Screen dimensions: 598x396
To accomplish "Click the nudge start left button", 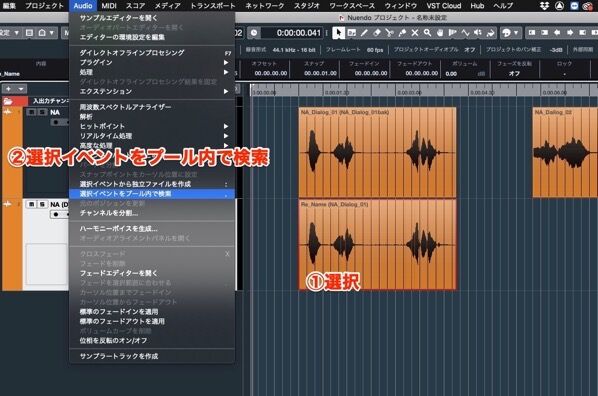I will click(532, 33).
